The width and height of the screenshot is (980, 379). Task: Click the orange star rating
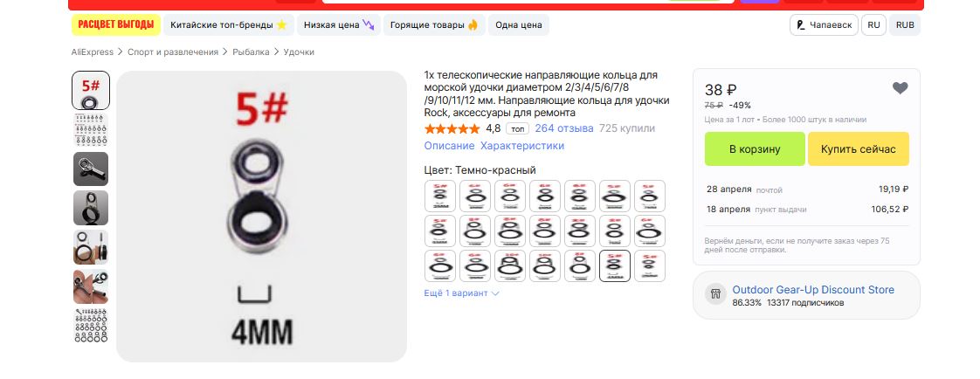point(452,128)
